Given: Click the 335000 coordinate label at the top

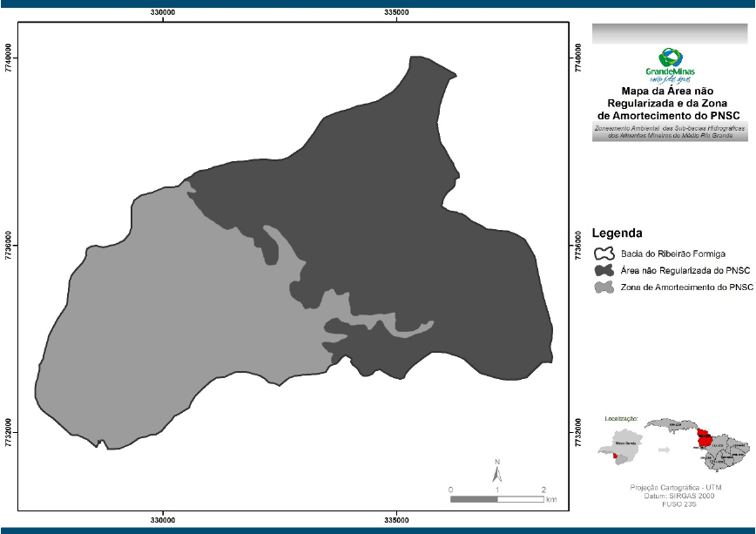Looking at the screenshot, I should (x=396, y=13).
